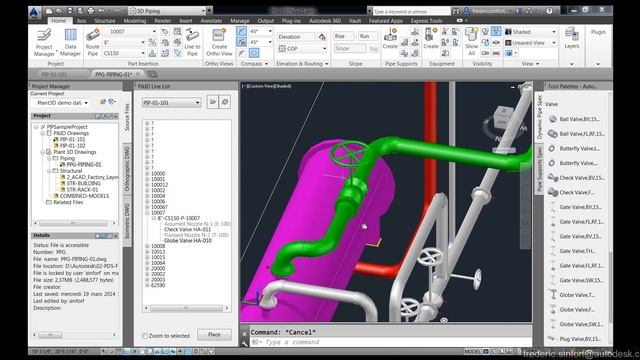640x360 pixels.
Task: Open the COP elevation dropdown
Action: coord(324,49)
